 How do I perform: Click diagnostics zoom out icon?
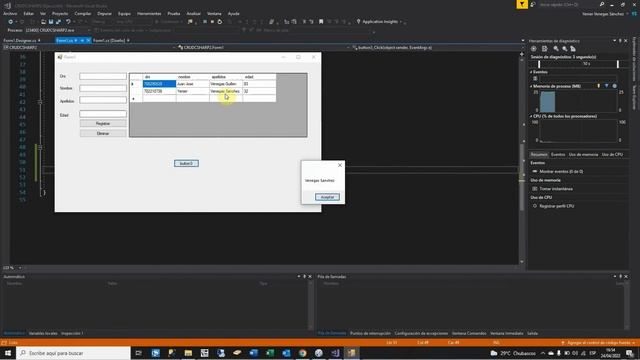pyautogui.click(x=565, y=49)
